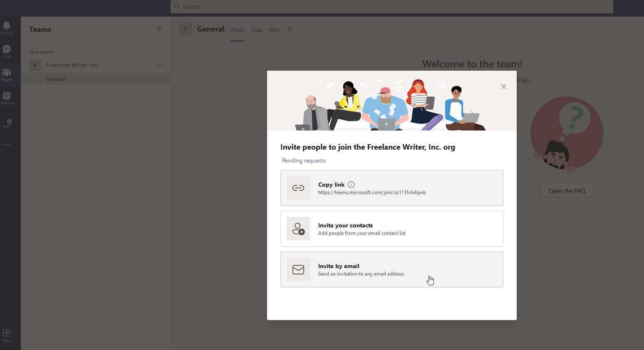Click the 'Welcome to the team!' heading
The width and height of the screenshot is (644, 350).
coord(472,64)
